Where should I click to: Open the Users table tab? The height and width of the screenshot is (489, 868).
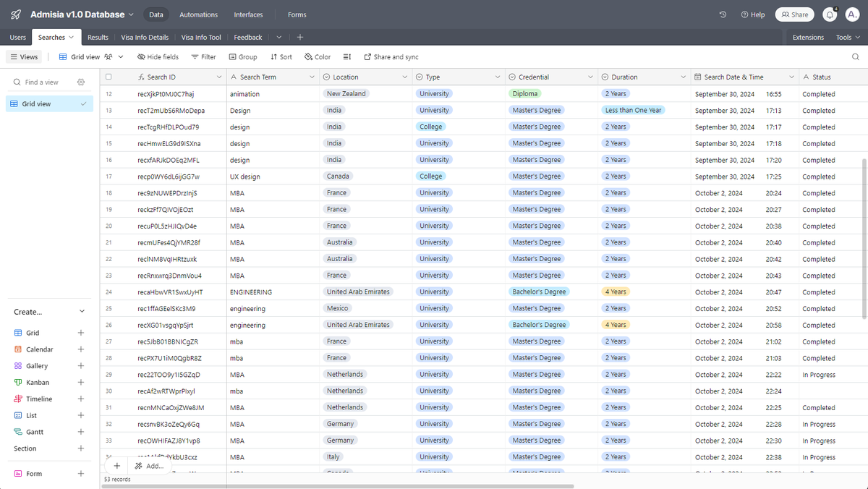[18, 37]
